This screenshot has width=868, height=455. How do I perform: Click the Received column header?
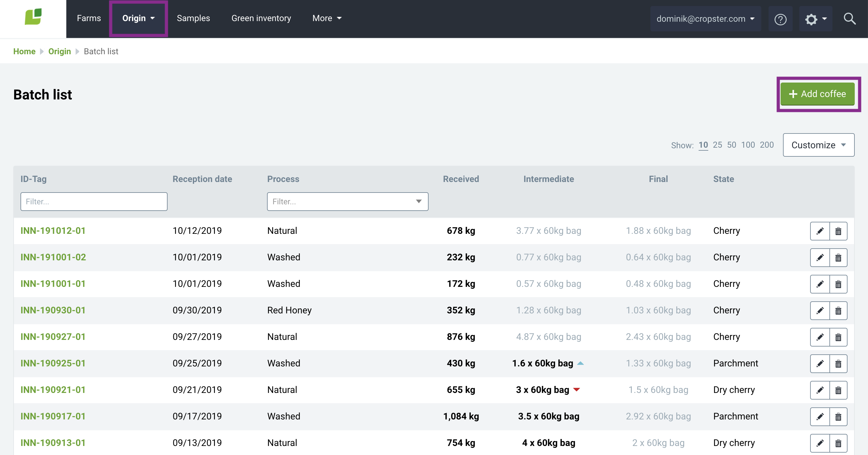pos(461,179)
